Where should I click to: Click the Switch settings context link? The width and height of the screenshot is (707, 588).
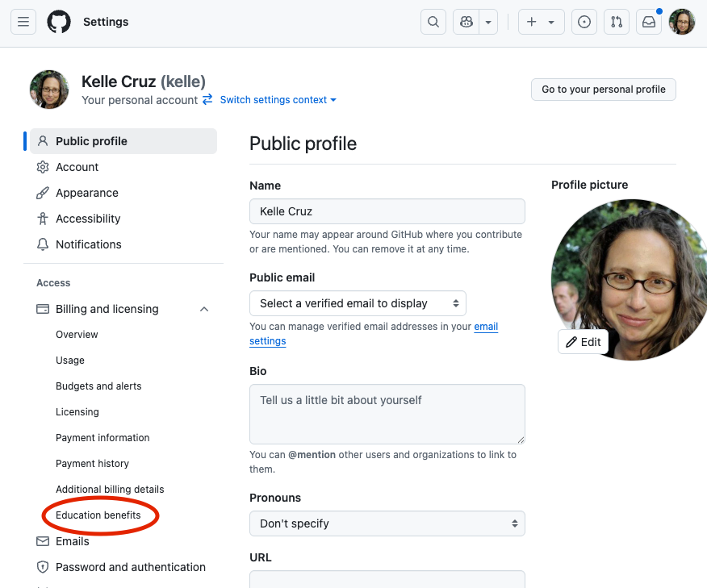click(x=278, y=99)
